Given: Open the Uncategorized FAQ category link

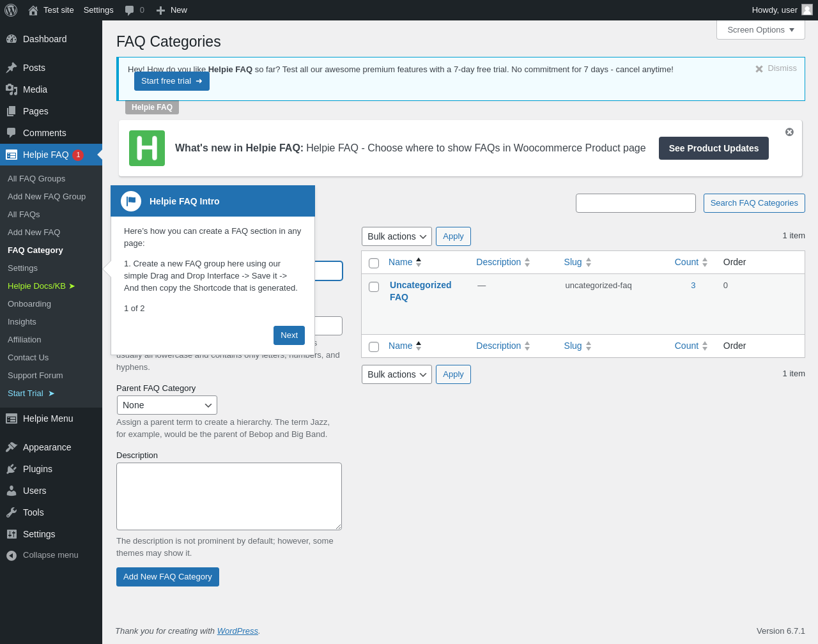Looking at the screenshot, I should pyautogui.click(x=421, y=291).
